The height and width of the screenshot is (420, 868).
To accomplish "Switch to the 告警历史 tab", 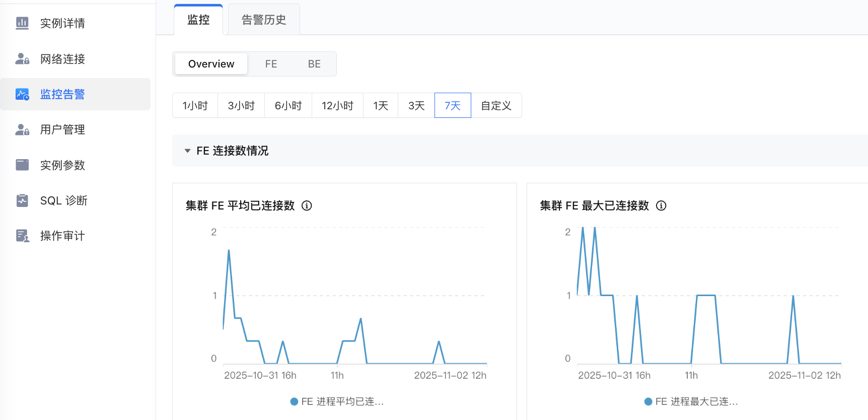I will pos(264,20).
